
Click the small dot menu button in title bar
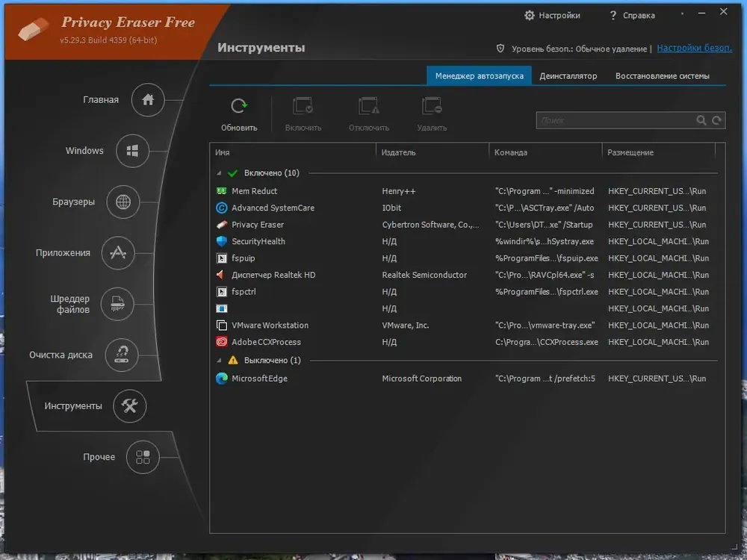(682, 13)
